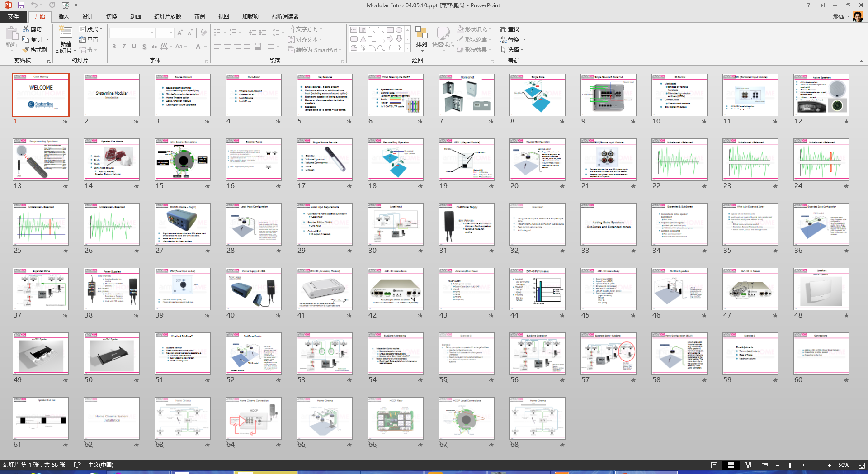Click the Find (查找) binoculars icon
Viewport: 868px width, 474px height.
503,29
